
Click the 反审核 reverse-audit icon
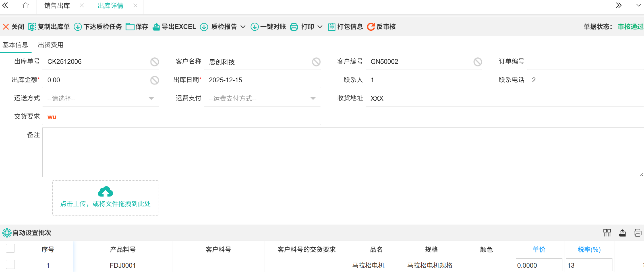click(x=371, y=27)
